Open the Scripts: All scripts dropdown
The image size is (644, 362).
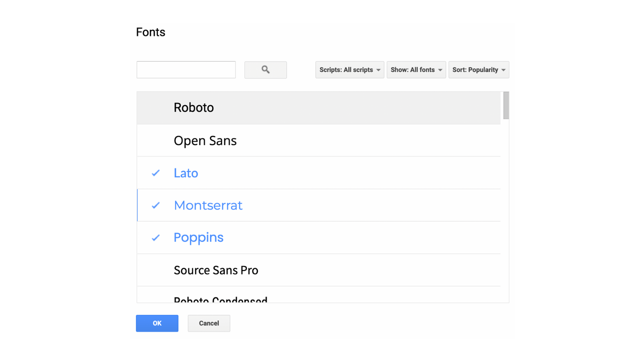(349, 70)
